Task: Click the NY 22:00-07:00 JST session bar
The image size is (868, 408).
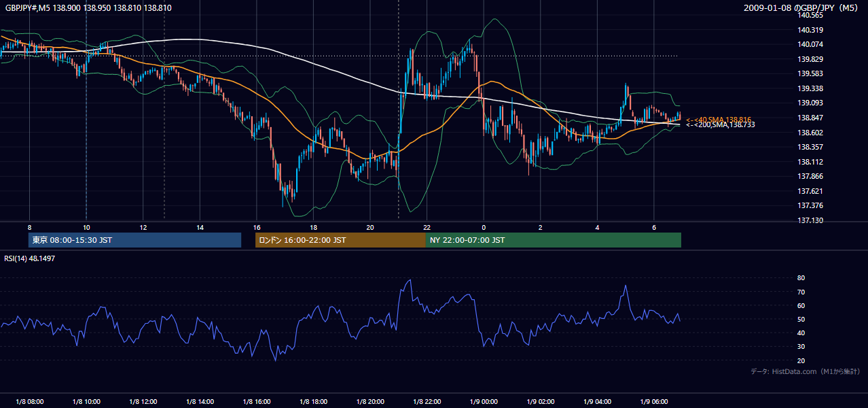Action: 554,240
